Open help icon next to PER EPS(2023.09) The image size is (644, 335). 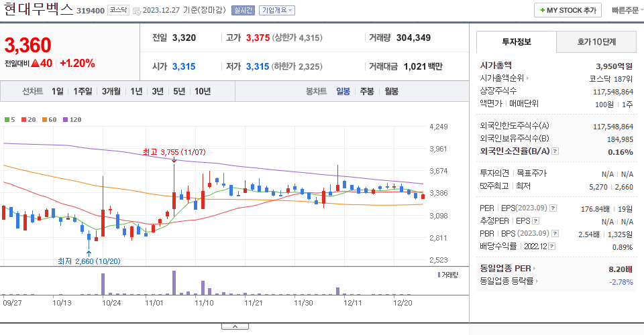(553, 208)
